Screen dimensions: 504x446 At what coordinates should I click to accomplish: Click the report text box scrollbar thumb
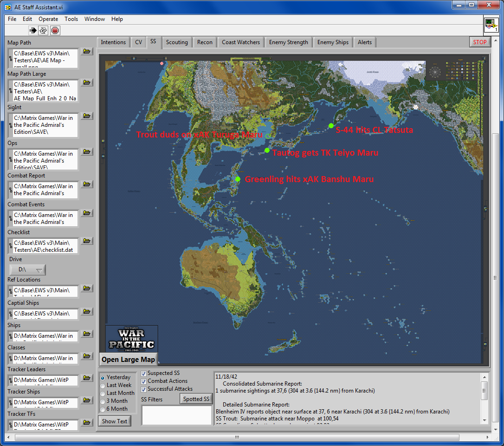click(x=485, y=391)
